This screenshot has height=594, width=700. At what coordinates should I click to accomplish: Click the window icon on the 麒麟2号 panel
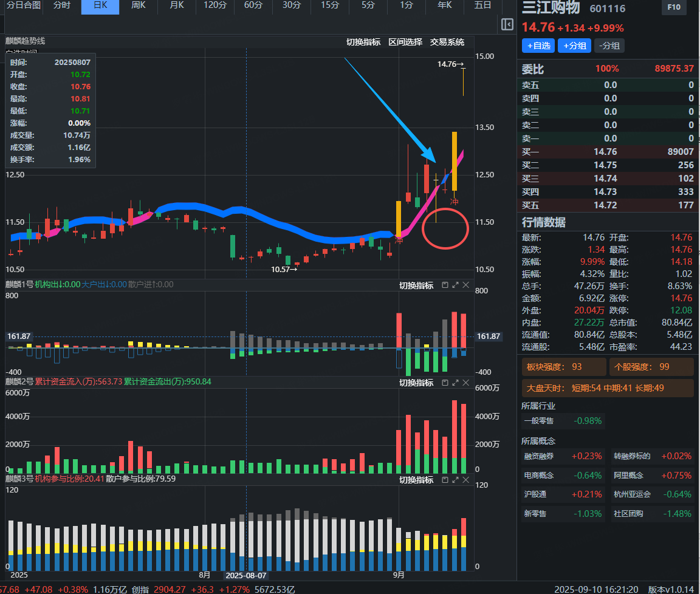point(445,383)
